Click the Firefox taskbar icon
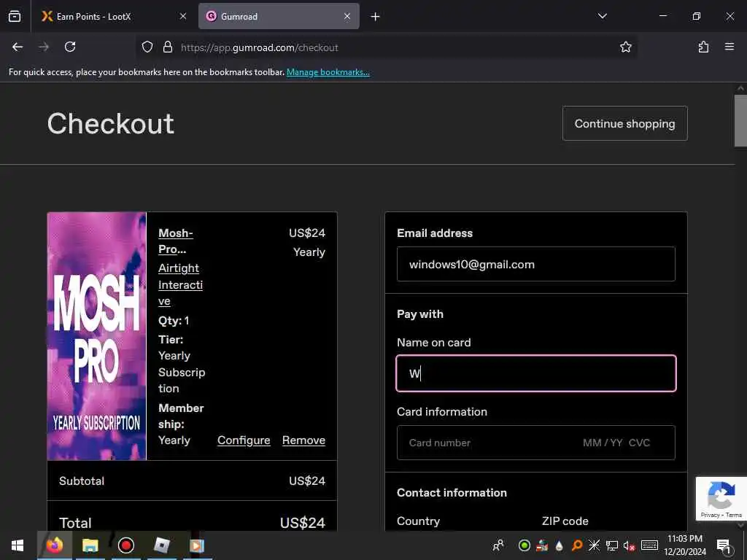The height and width of the screenshot is (560, 747). click(x=54, y=545)
